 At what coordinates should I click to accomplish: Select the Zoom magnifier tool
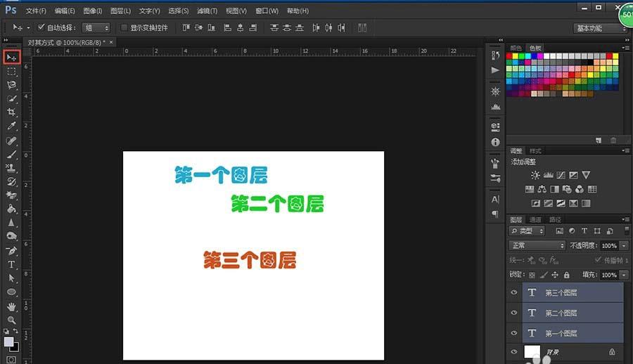(11, 320)
